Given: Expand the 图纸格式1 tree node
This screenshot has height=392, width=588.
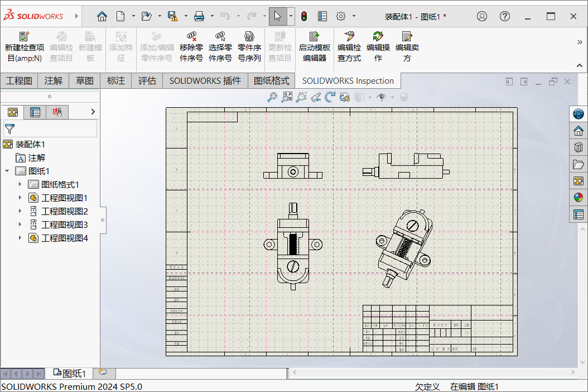Looking at the screenshot, I should point(20,184).
